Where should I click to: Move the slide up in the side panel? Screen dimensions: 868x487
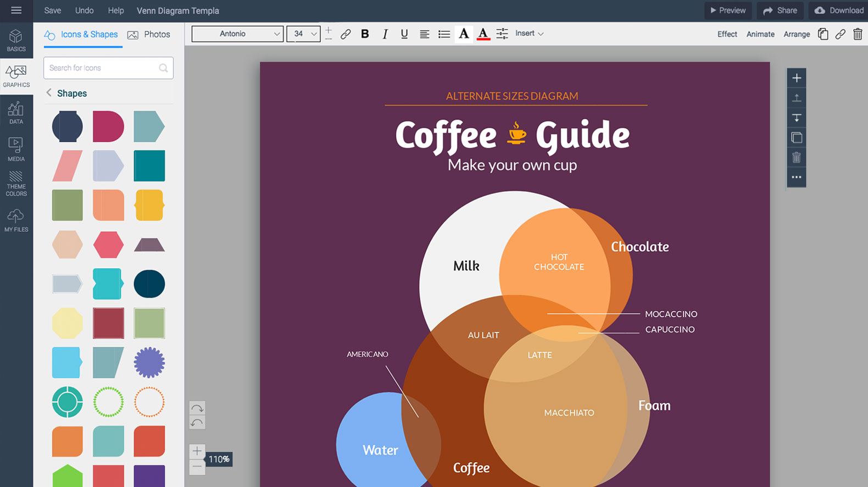797,98
